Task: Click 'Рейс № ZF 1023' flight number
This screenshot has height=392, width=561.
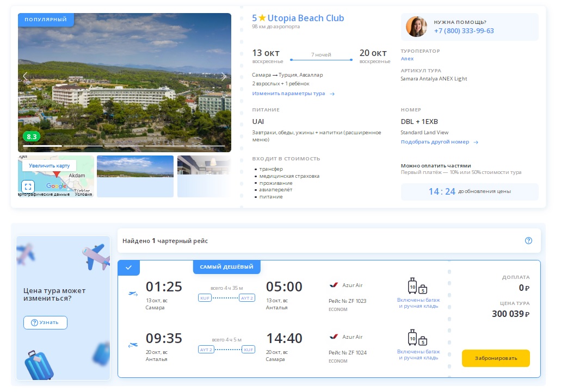Action: coord(347,301)
